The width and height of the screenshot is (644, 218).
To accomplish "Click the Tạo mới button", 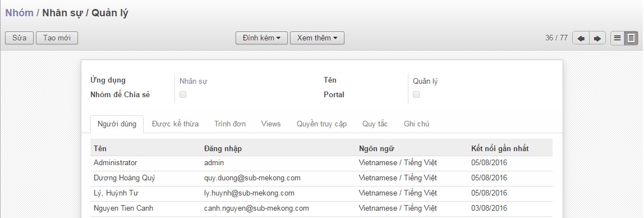I will [x=57, y=38].
